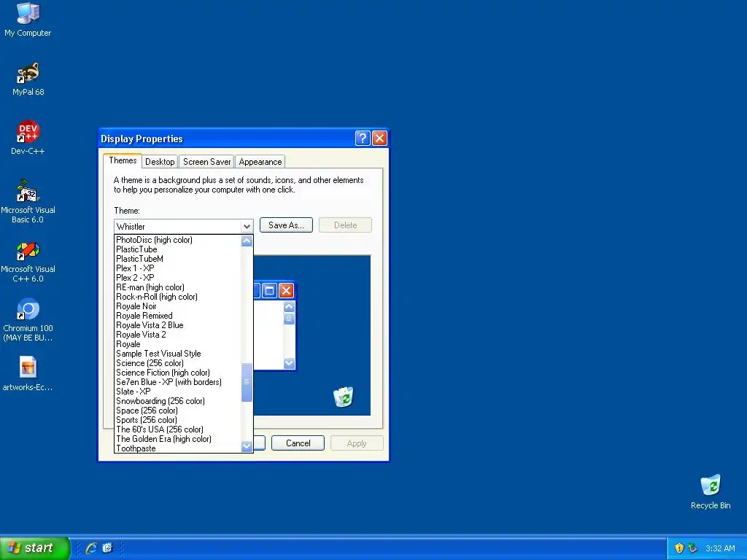Click the Recycle Bin in theme preview
Viewport: 747px width, 560px height.
(344, 397)
